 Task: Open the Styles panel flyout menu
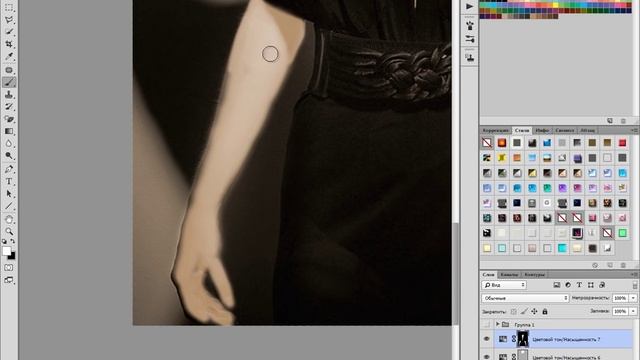pos(635,130)
